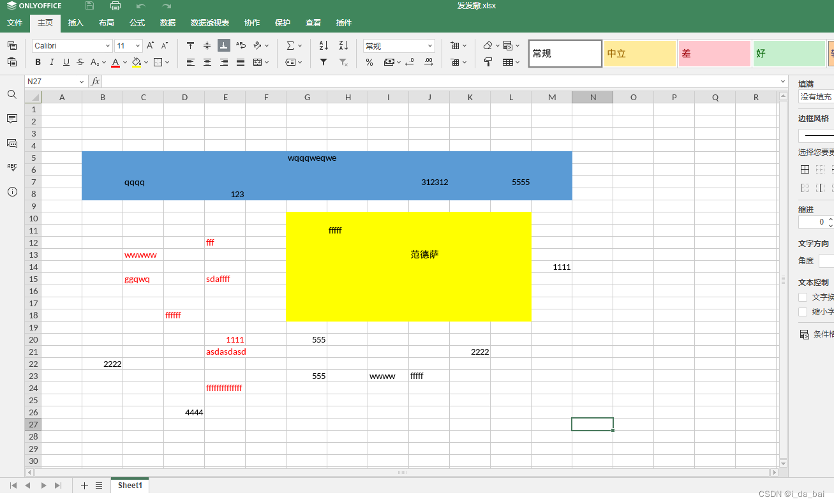
Task: Click the Copy icon in toolbar
Action: (x=12, y=46)
